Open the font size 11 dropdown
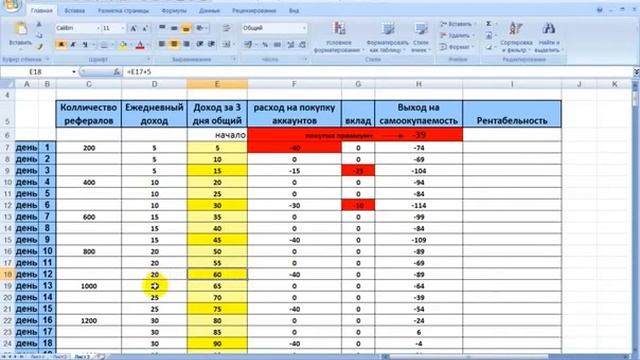Viewport: 640px width, 360px height. [x=122, y=28]
